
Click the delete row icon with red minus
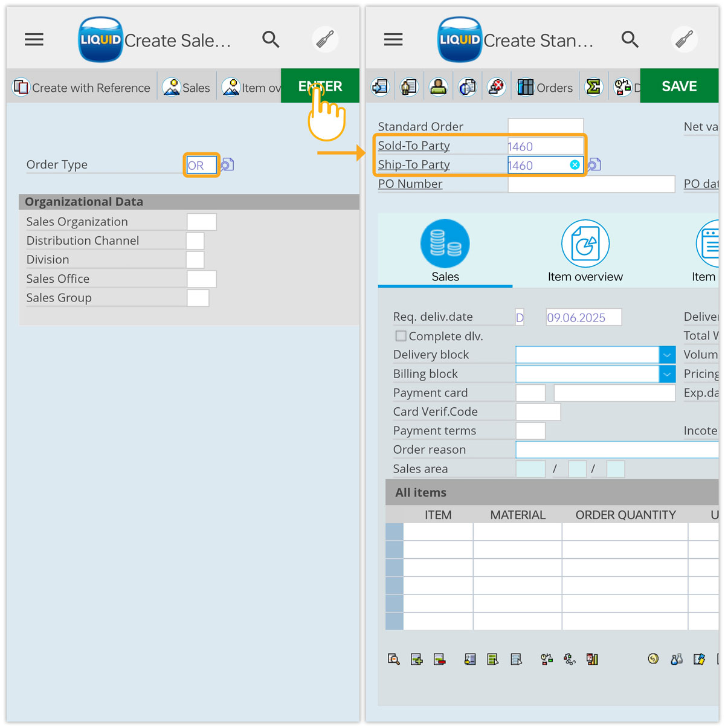tap(440, 659)
